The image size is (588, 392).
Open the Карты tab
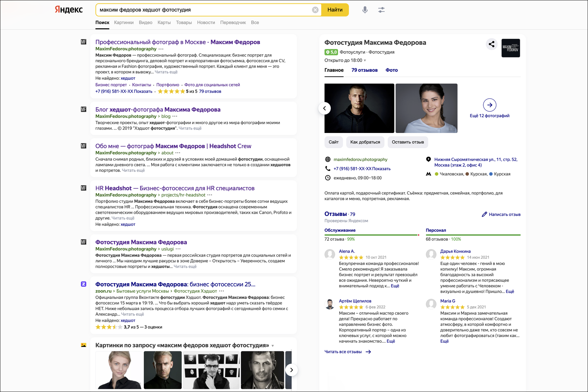tap(164, 22)
